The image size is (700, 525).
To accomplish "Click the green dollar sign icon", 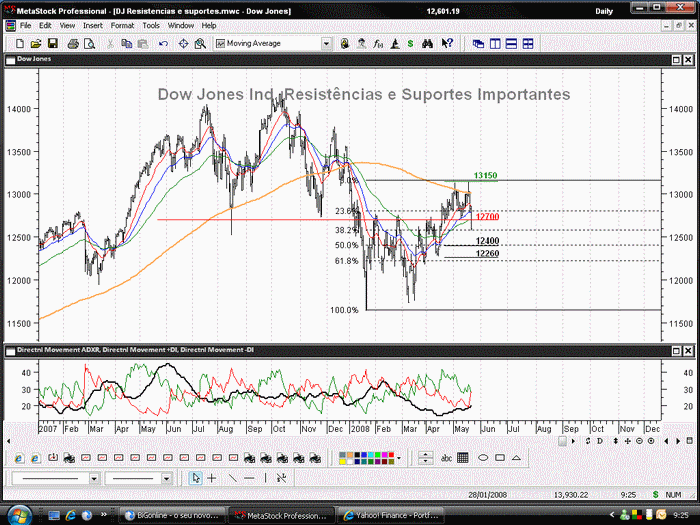I will [x=410, y=44].
